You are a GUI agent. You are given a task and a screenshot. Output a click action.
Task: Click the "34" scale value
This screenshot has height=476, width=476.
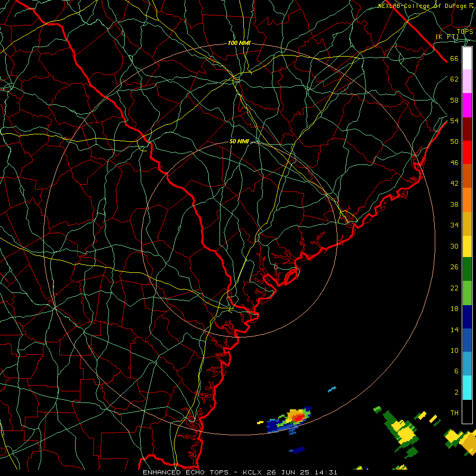coord(454,225)
